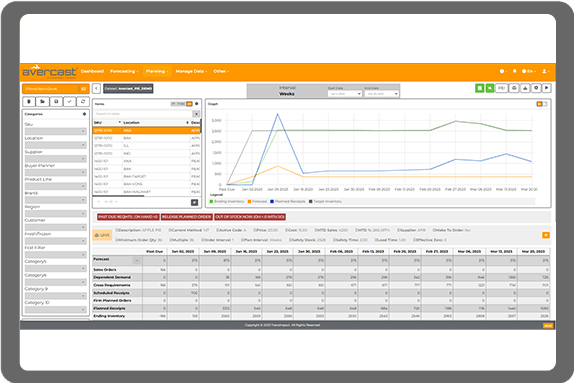Image resolution: width=574 pixels, height=383 pixels.
Task: Open the Planning menu
Action: pyautogui.click(x=157, y=71)
